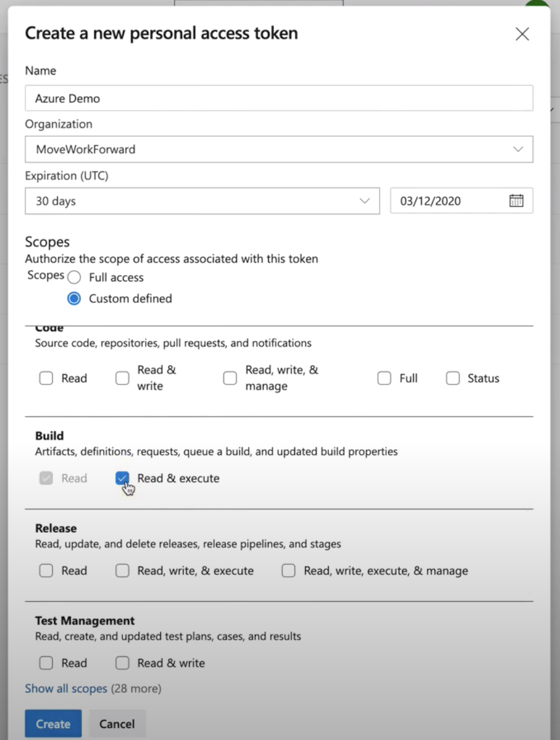
Task: Click the Show all scopes link
Action: coord(66,689)
